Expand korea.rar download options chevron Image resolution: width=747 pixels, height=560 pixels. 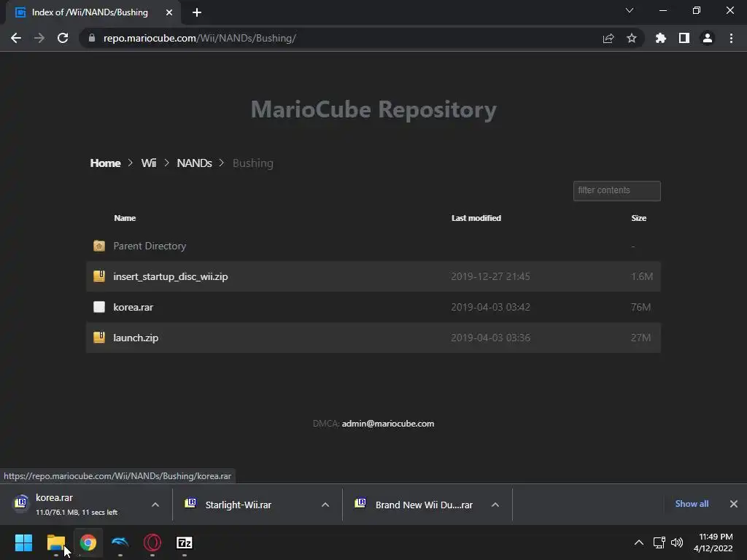pyautogui.click(x=155, y=505)
